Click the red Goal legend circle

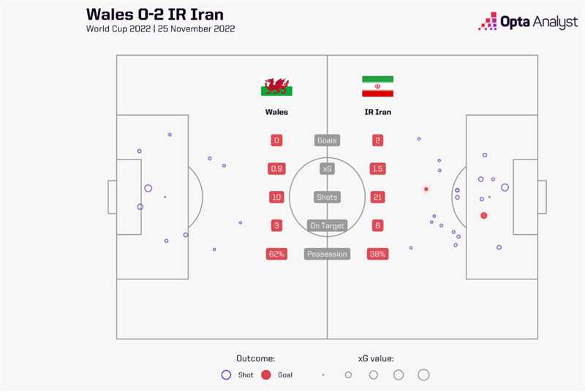pyautogui.click(x=265, y=374)
